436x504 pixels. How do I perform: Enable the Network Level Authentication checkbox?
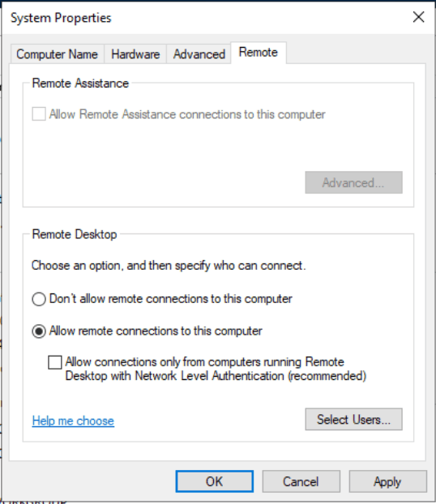click(55, 362)
